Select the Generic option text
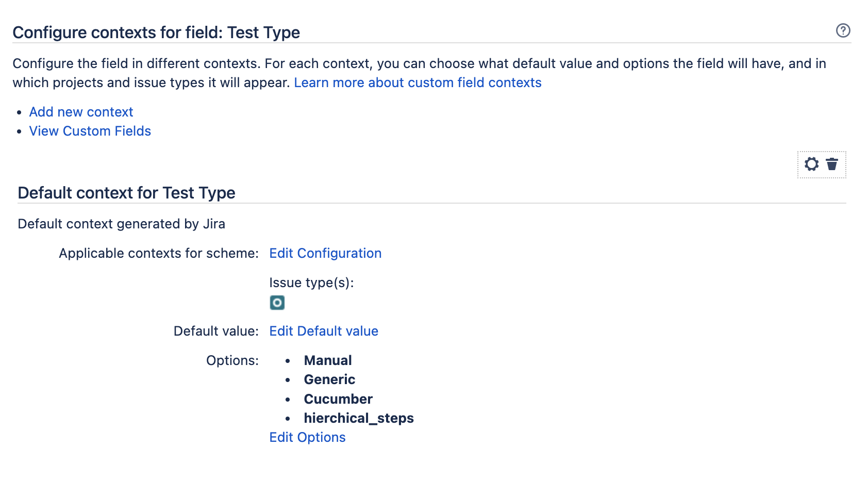 pos(329,379)
